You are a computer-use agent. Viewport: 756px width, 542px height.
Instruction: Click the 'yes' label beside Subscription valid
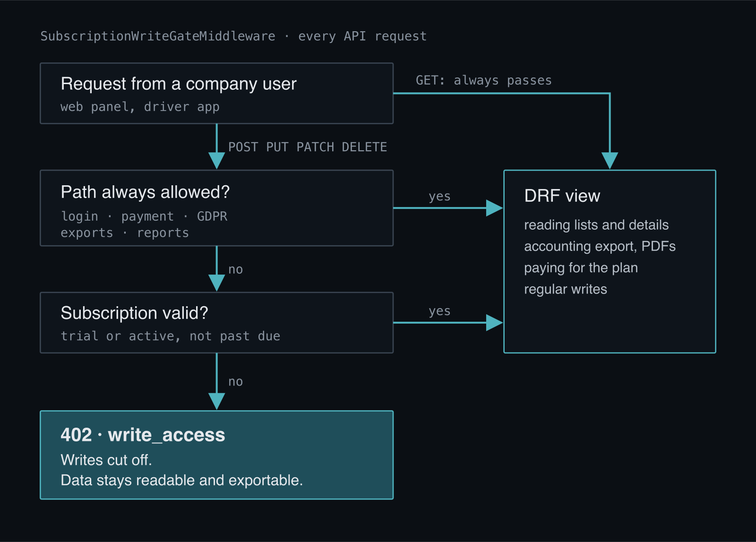click(x=439, y=311)
